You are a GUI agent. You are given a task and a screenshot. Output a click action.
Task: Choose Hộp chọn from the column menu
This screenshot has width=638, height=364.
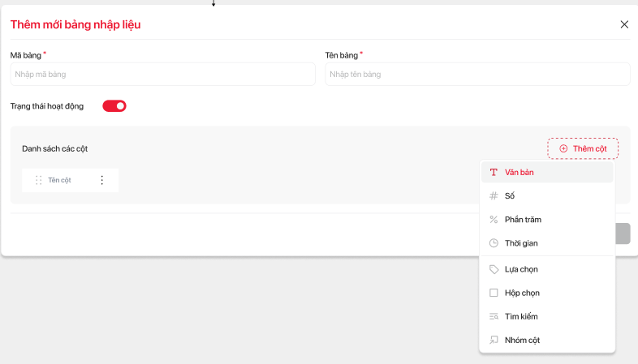click(521, 293)
